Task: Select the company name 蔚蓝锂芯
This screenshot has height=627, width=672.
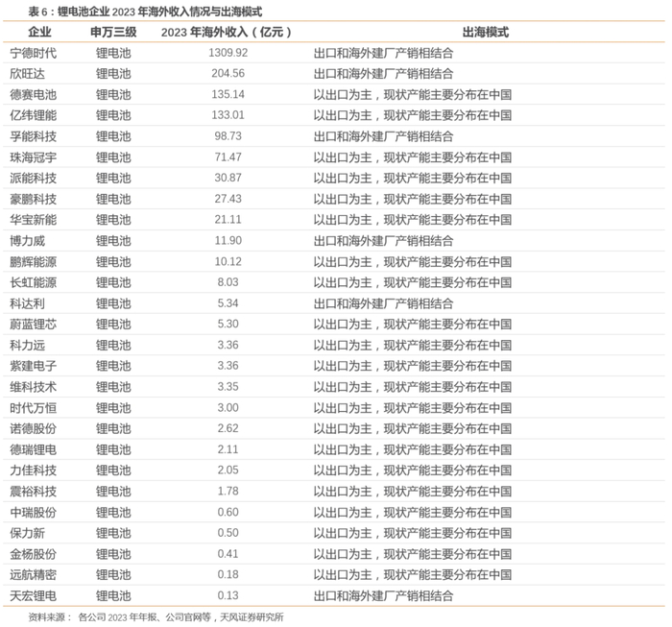Action: pyautogui.click(x=33, y=324)
